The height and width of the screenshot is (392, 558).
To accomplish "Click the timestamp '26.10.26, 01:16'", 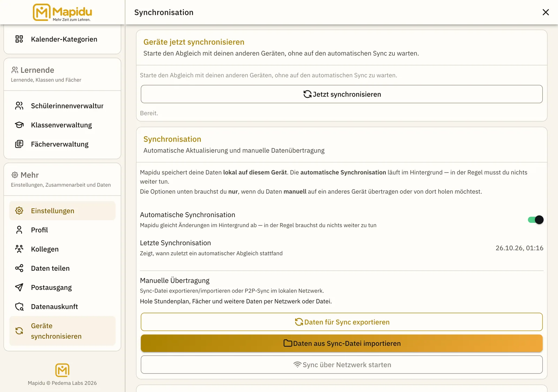I will coord(519,248).
